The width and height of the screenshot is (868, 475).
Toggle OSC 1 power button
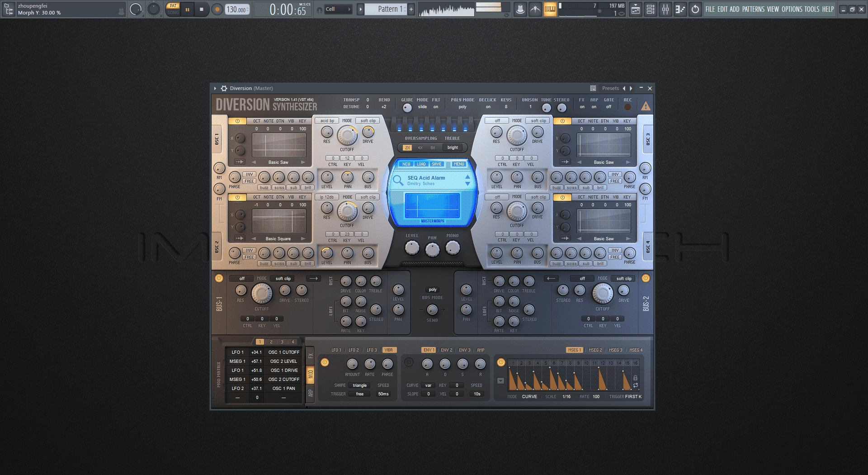click(x=237, y=121)
